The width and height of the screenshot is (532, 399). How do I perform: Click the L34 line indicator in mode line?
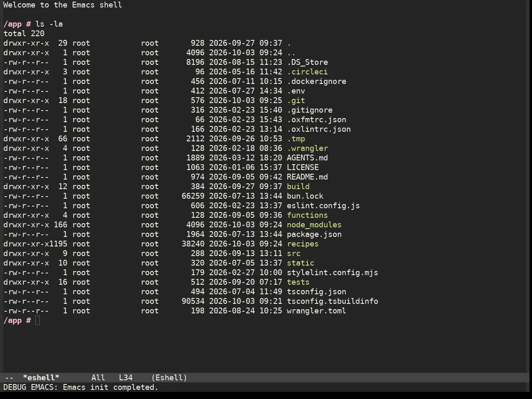point(126,378)
